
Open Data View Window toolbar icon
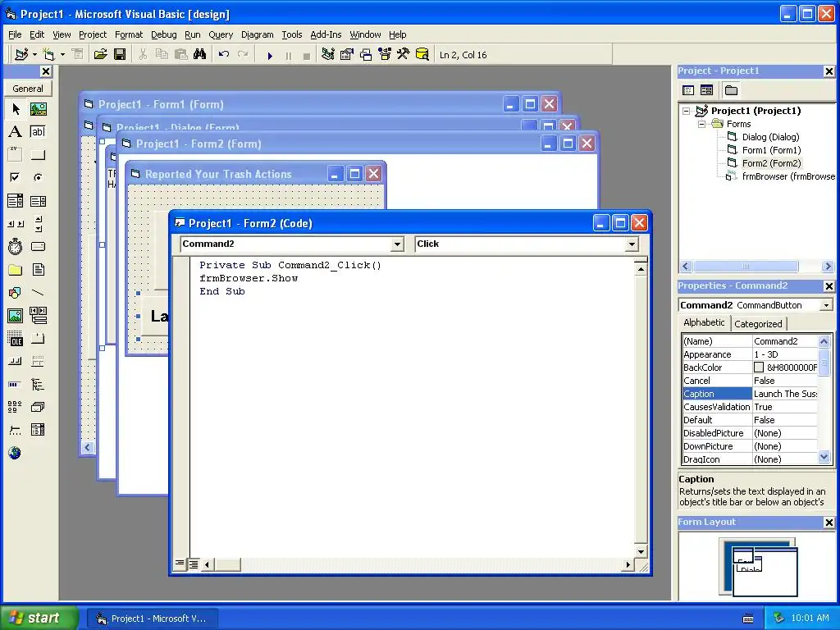tap(422, 55)
